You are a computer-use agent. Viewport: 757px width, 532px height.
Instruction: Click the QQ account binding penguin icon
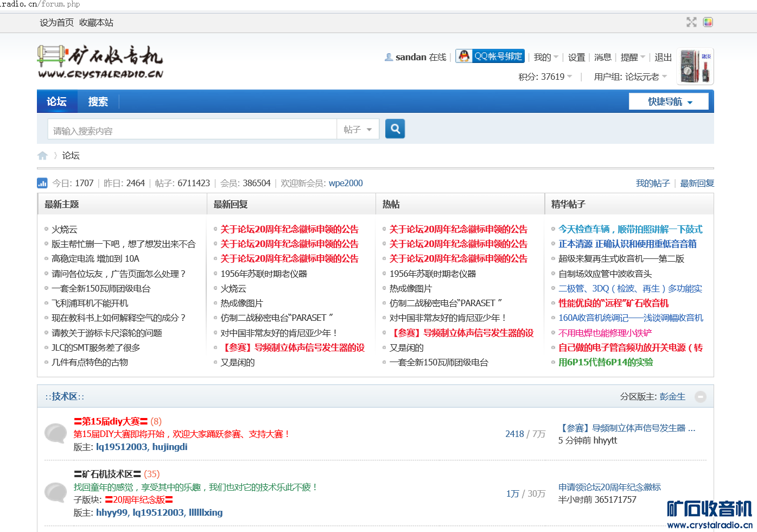(x=464, y=56)
